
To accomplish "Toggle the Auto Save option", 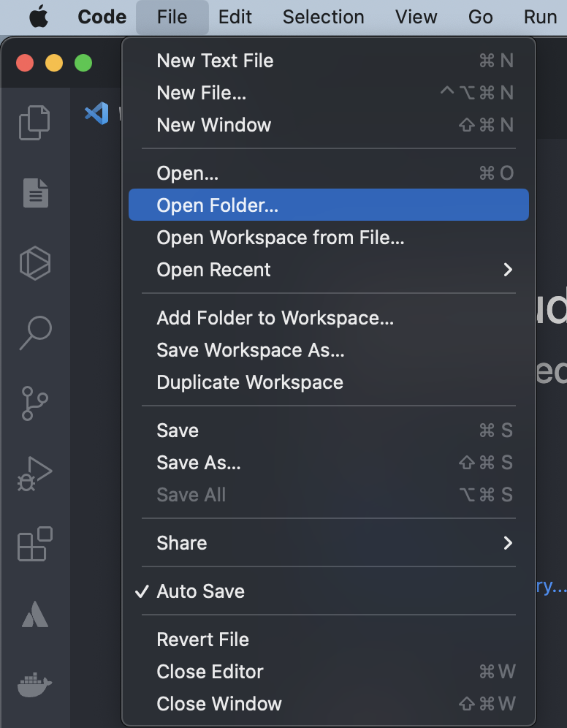I will point(200,591).
